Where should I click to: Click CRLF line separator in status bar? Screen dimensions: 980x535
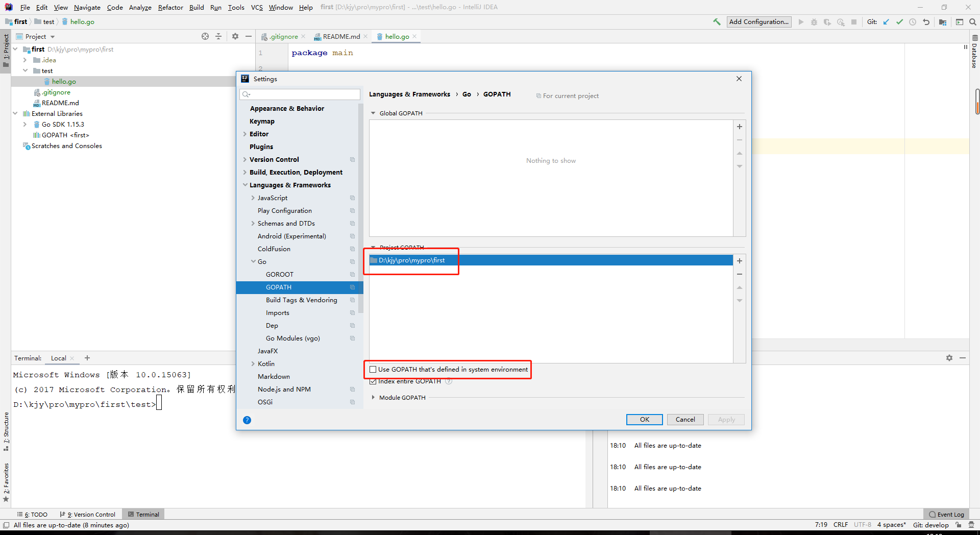[841, 525]
